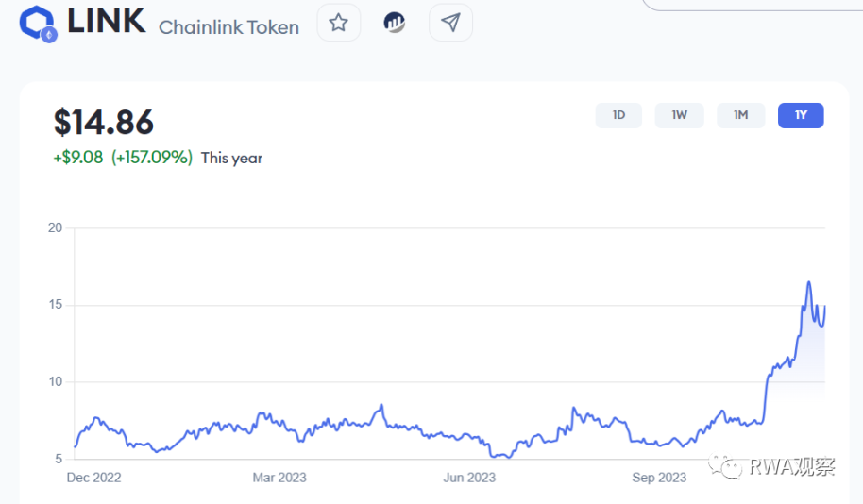Image resolution: width=863 pixels, height=504 pixels.
Task: Share LINK via paper plane icon
Action: point(450,23)
